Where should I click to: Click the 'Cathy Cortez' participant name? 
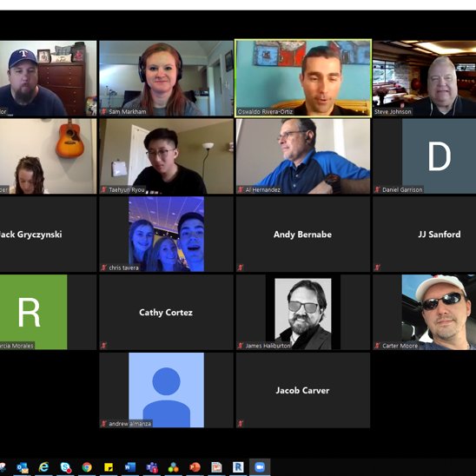(166, 313)
